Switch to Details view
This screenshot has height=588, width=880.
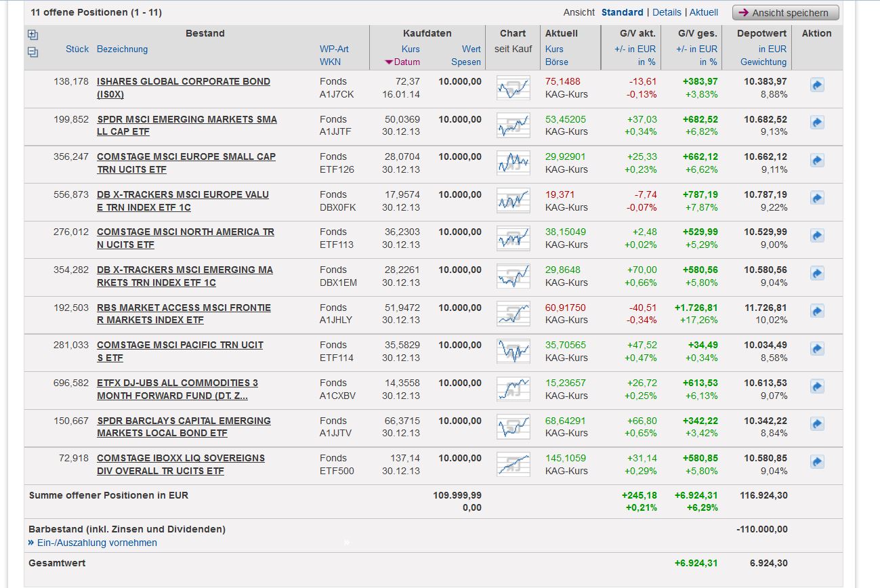point(667,12)
